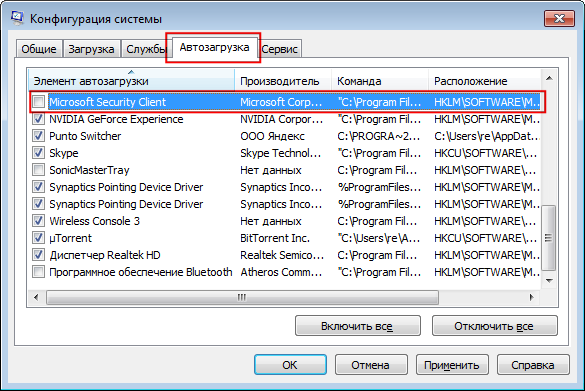
Task: Check Программное обеспечение Bluetooth checkbox
Action: (x=38, y=272)
